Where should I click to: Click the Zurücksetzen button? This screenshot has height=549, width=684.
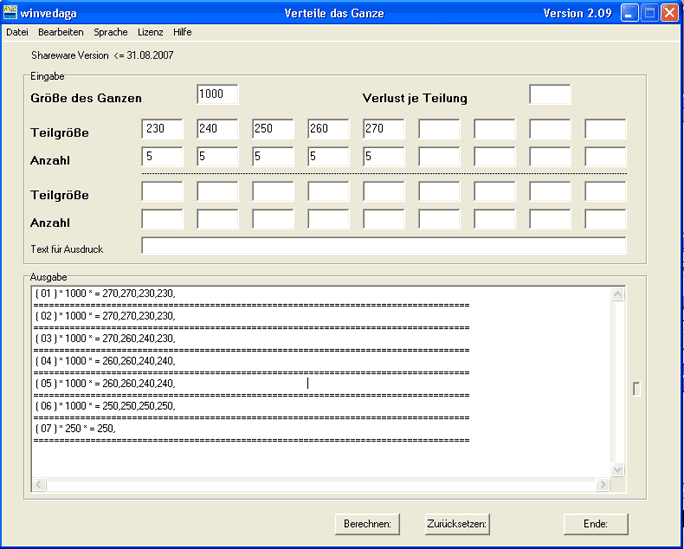coord(457,523)
